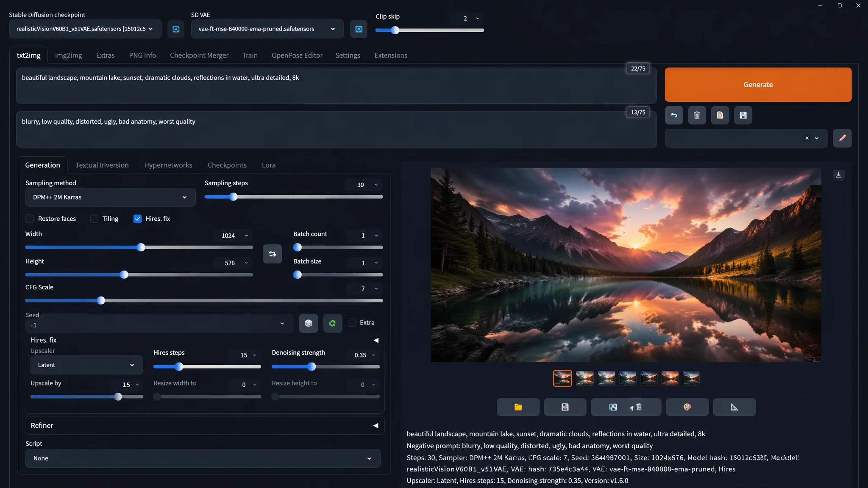
Task: Adjust the CFG Scale slider handle
Action: 101,301
